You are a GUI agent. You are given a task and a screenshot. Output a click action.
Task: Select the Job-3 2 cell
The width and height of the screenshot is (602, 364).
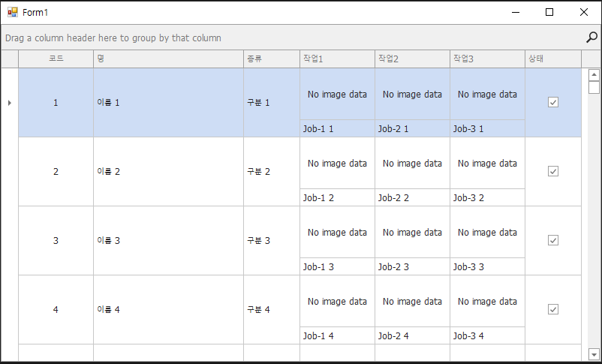click(x=488, y=197)
